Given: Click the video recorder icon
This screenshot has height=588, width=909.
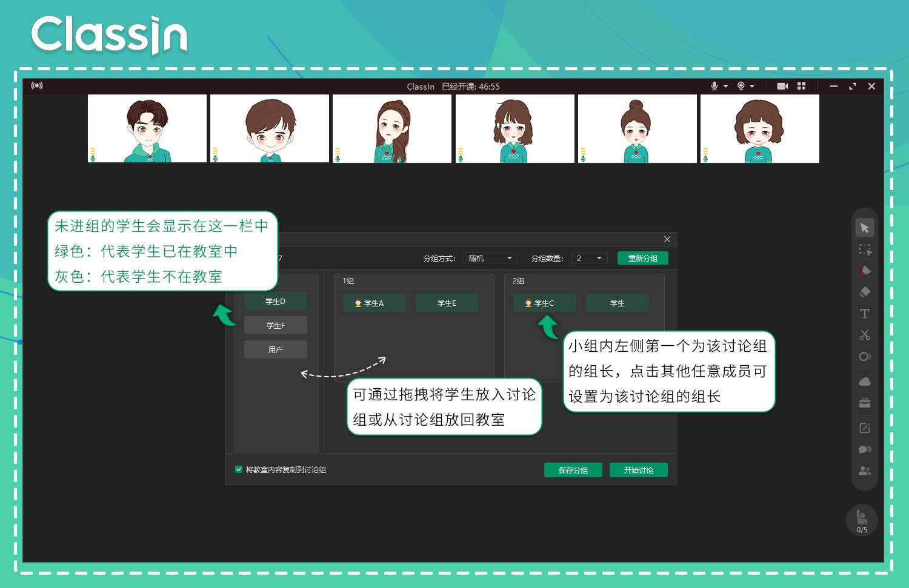Looking at the screenshot, I should (782, 86).
